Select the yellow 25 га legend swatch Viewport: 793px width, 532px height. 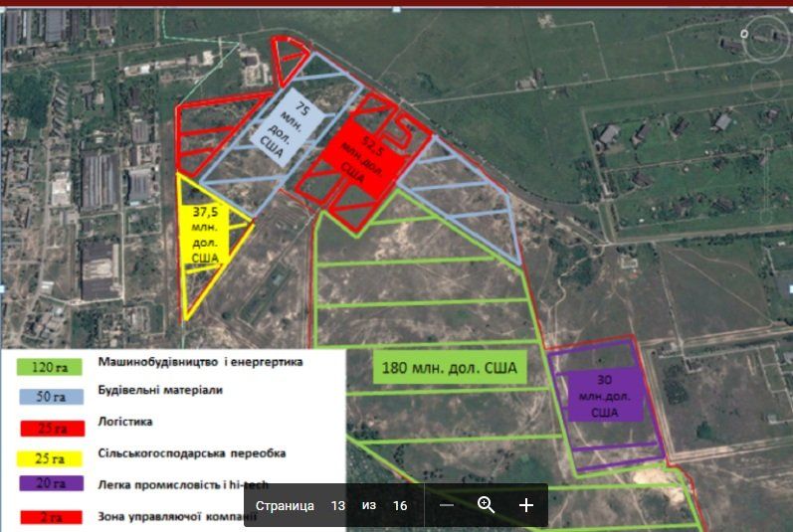point(50,458)
